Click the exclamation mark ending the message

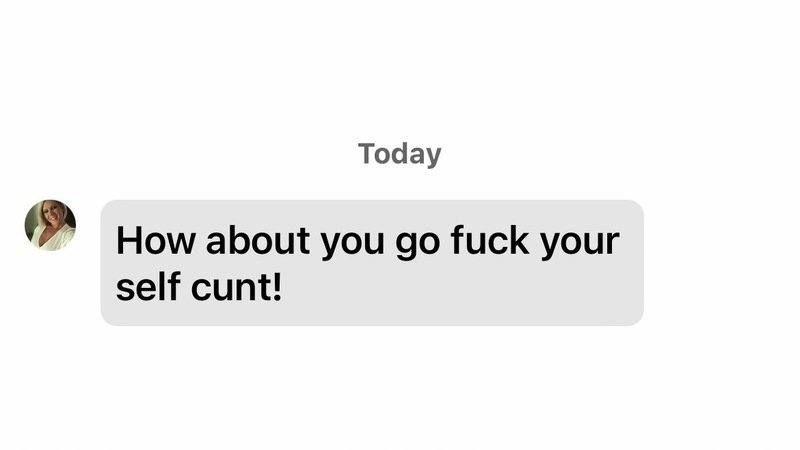tap(277, 286)
